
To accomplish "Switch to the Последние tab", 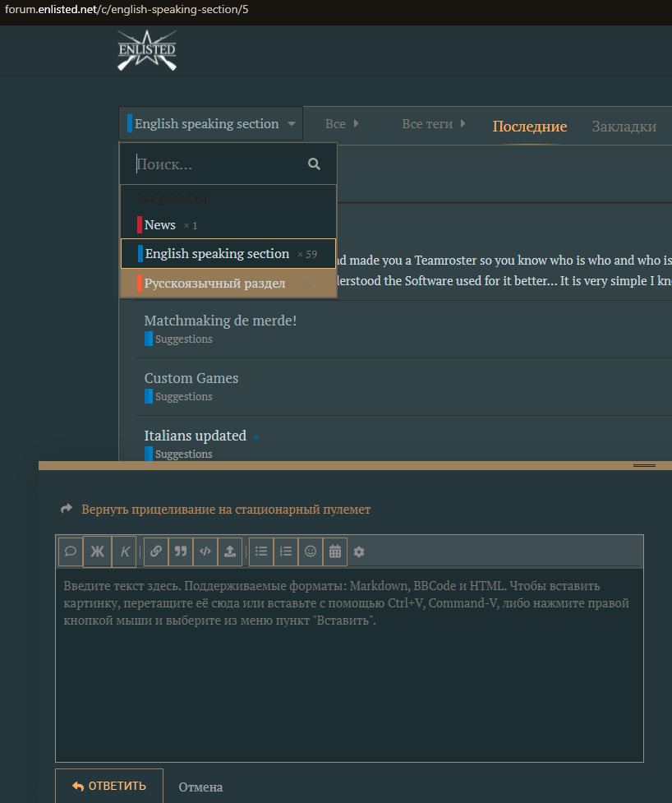I will tap(530, 126).
